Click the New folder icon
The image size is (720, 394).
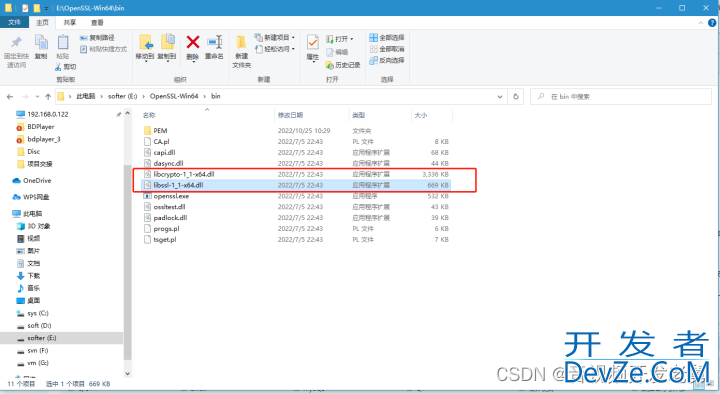point(241,42)
